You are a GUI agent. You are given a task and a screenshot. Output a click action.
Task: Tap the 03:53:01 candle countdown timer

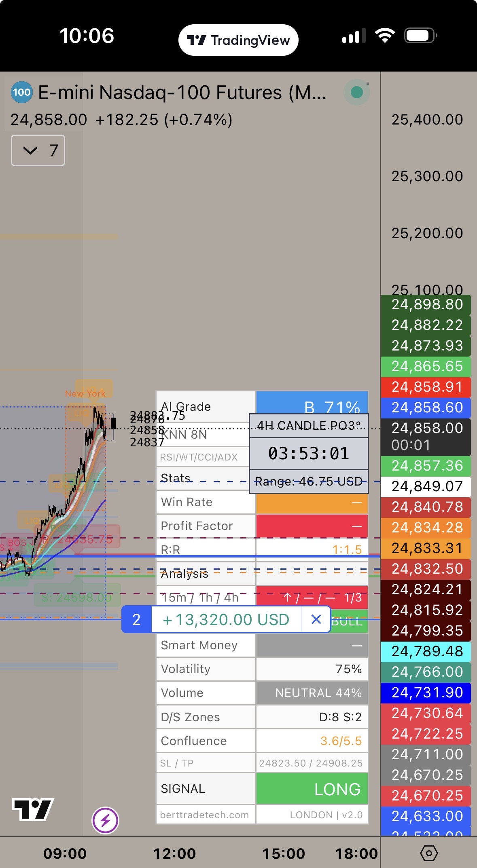click(x=309, y=454)
